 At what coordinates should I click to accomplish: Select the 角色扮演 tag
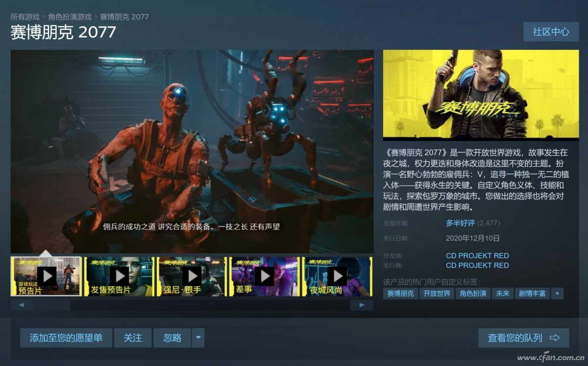click(x=473, y=293)
